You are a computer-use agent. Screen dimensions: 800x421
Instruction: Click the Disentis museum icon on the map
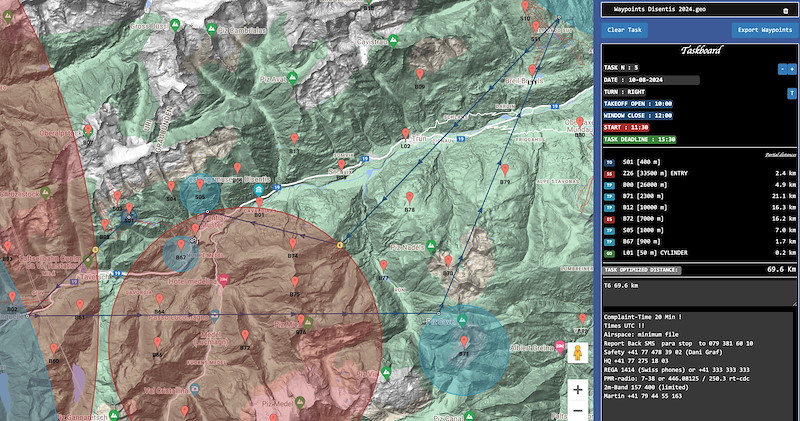pos(259,190)
